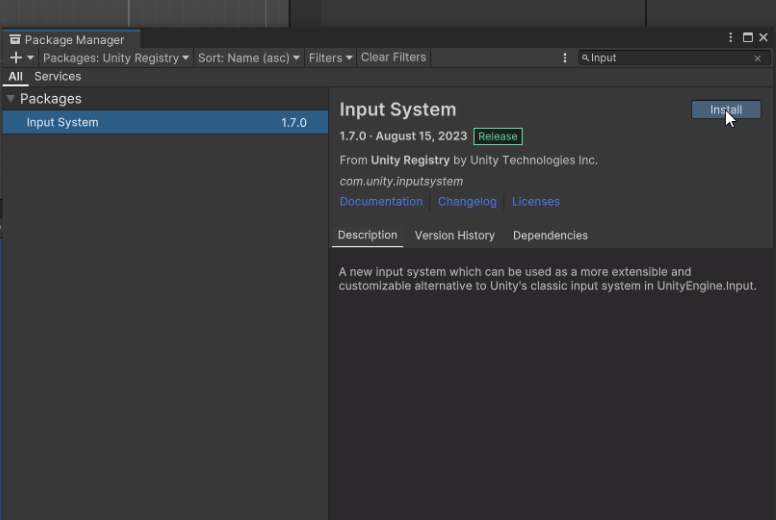This screenshot has height=520, width=776.
Task: Select the Dependencies tab
Action: pyautogui.click(x=550, y=236)
